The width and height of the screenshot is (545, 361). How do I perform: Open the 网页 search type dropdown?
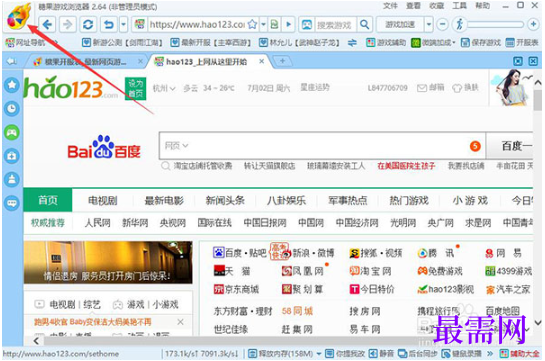click(176, 146)
